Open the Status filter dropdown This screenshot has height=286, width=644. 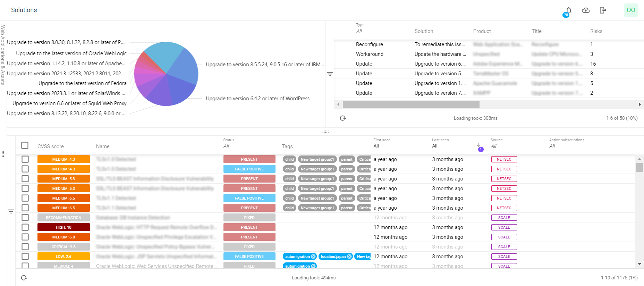point(227,146)
